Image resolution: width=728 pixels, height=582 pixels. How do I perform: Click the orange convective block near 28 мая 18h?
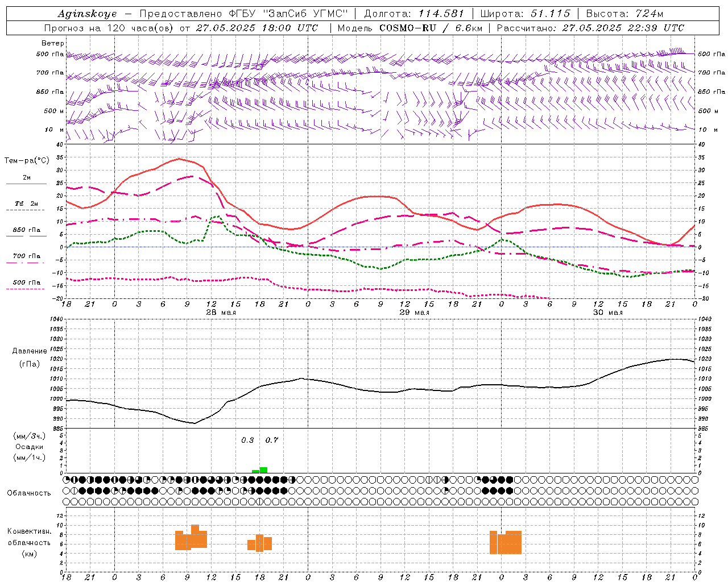pos(259,543)
